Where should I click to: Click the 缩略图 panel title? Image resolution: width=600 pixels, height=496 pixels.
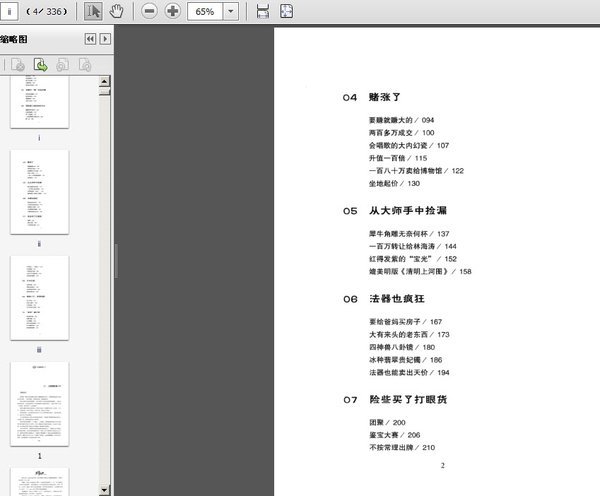[x=14, y=39]
